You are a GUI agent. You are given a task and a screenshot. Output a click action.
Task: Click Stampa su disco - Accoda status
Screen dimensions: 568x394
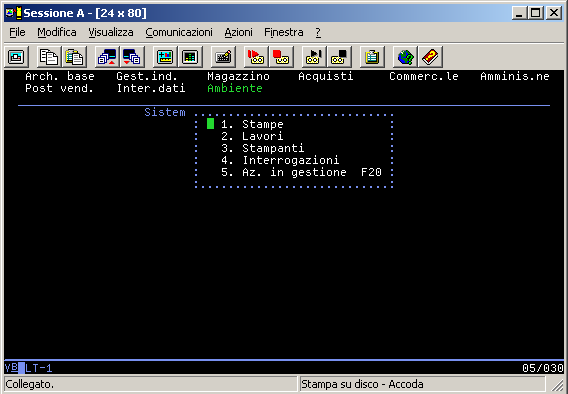coord(362,384)
